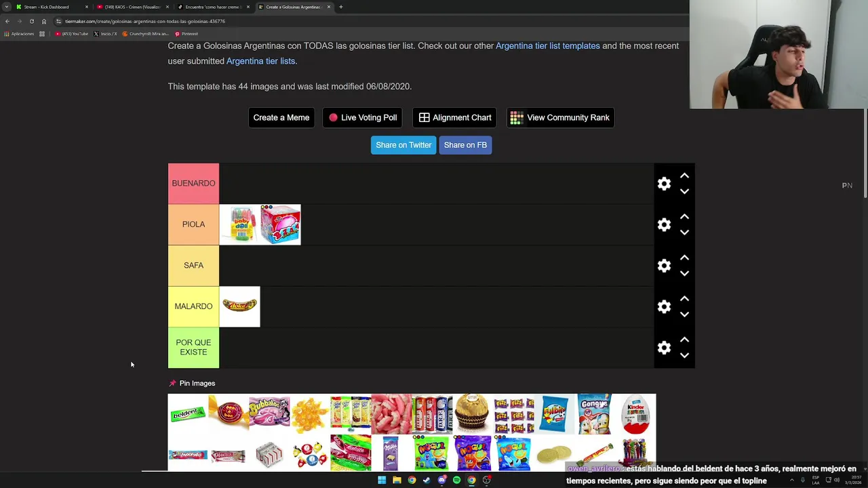
Task: Select pink gum box in PIOLA tier
Action: coord(280,224)
